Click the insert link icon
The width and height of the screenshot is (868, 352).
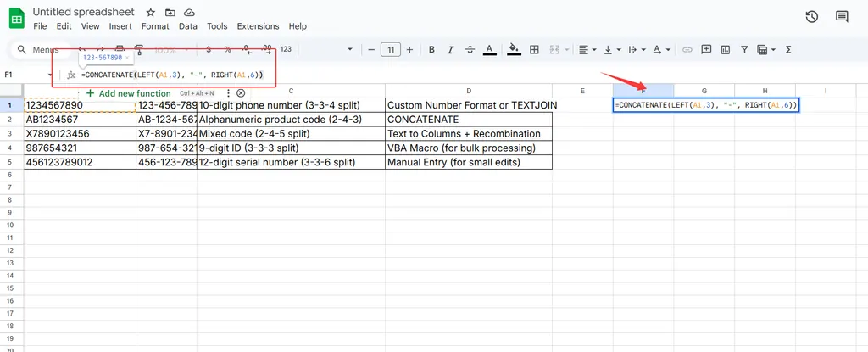tap(687, 50)
